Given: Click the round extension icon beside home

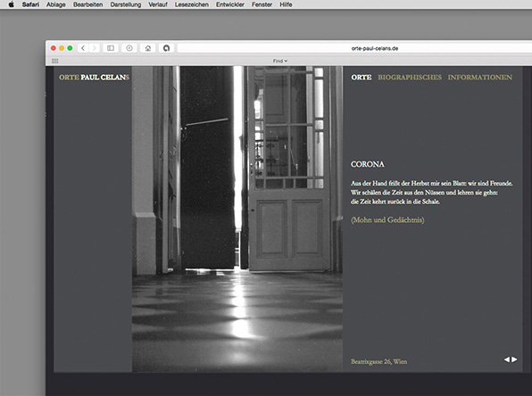Looking at the screenshot, I should point(166,48).
